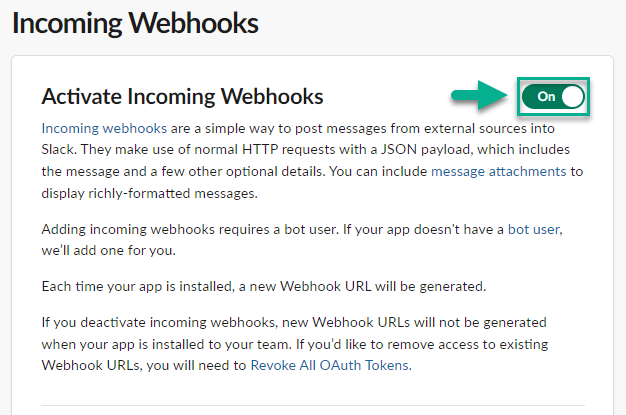This screenshot has height=415, width=626.
Task: Click the paragraph starting "If you deactivate incoming webhooks"
Action: coord(300,344)
